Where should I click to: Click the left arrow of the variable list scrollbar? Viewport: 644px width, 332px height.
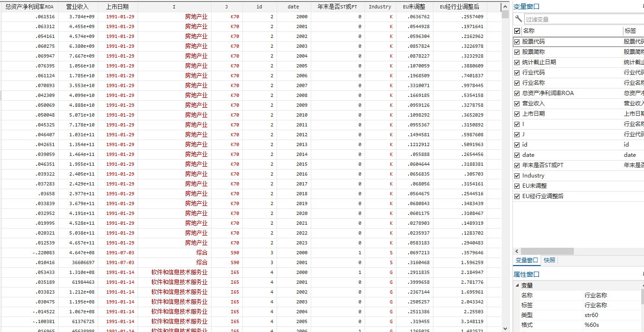pyautogui.click(x=516, y=251)
